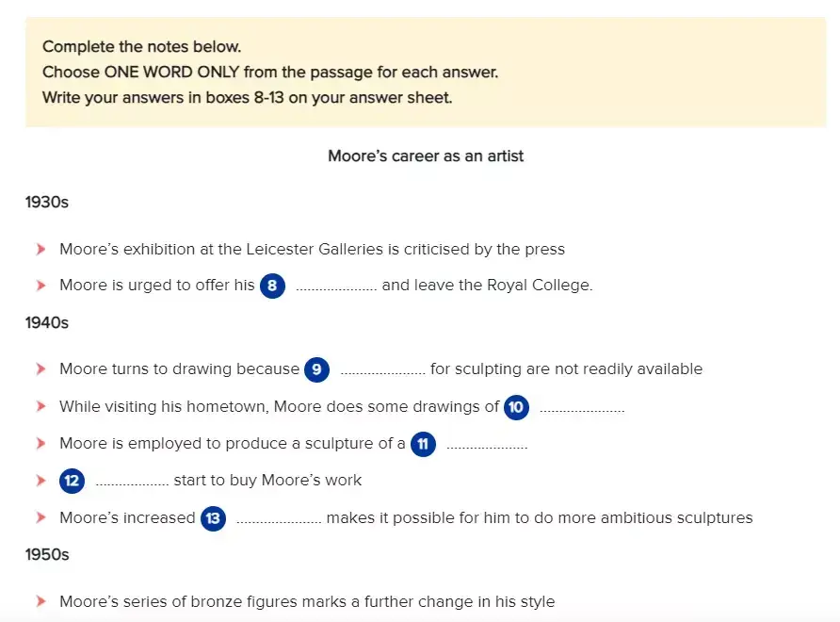Click the '1940s' section heading
Screen dimensions: 840x622
click(47, 323)
